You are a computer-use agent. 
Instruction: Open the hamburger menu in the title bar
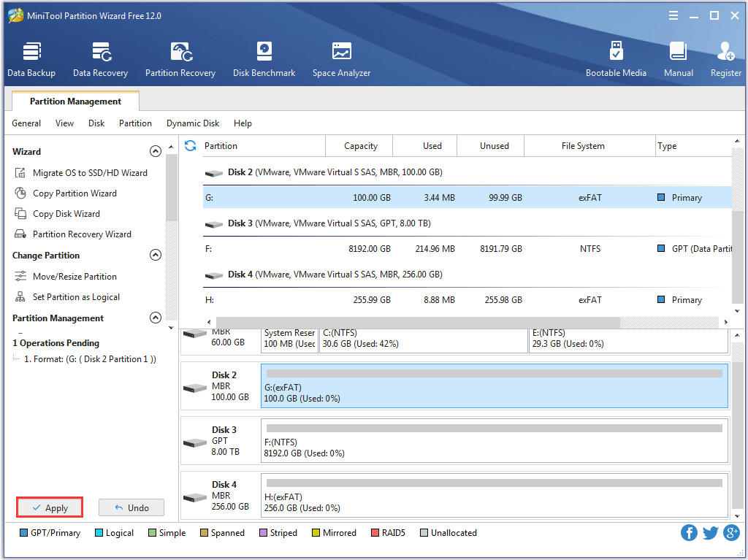coord(673,16)
